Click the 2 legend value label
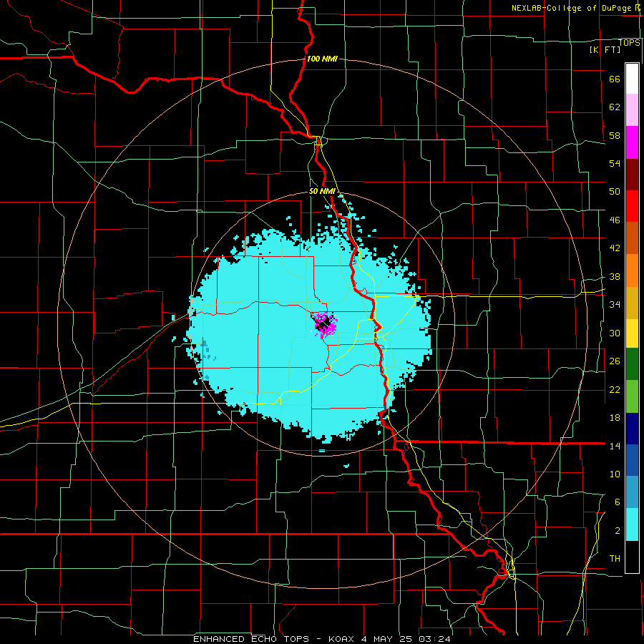 pos(617,530)
